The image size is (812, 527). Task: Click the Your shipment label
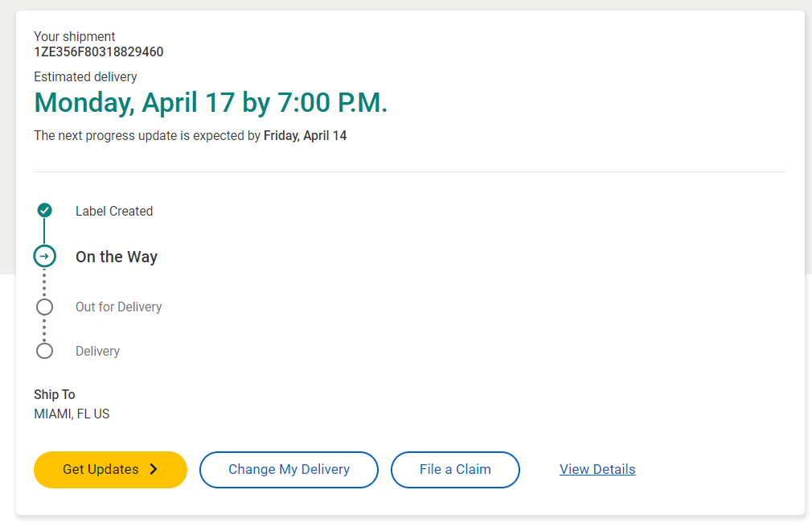pos(75,36)
